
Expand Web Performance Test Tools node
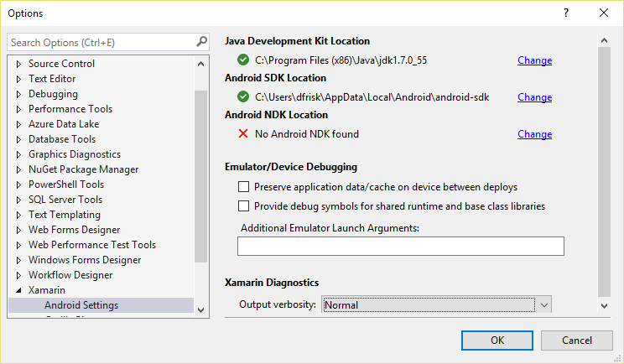point(18,245)
